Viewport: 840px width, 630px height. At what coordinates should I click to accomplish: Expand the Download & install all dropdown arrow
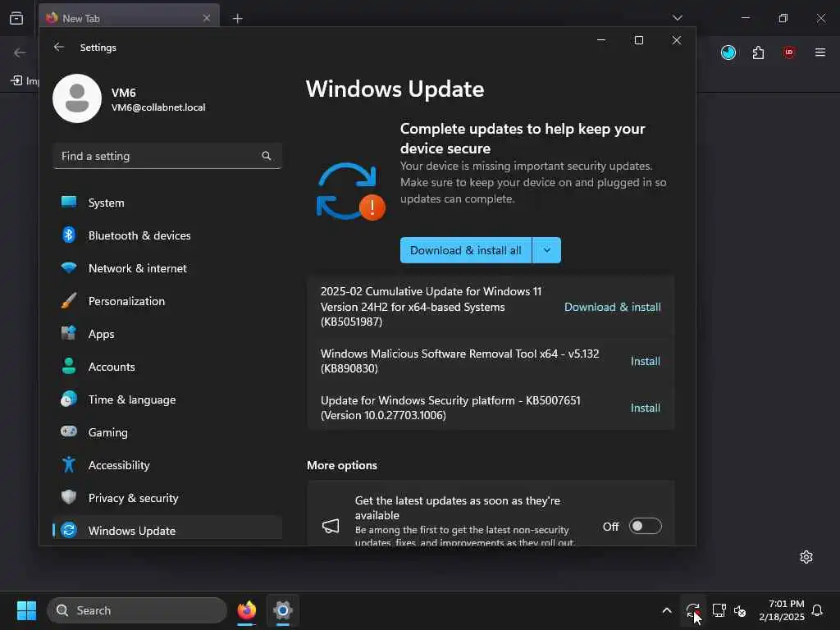547,250
